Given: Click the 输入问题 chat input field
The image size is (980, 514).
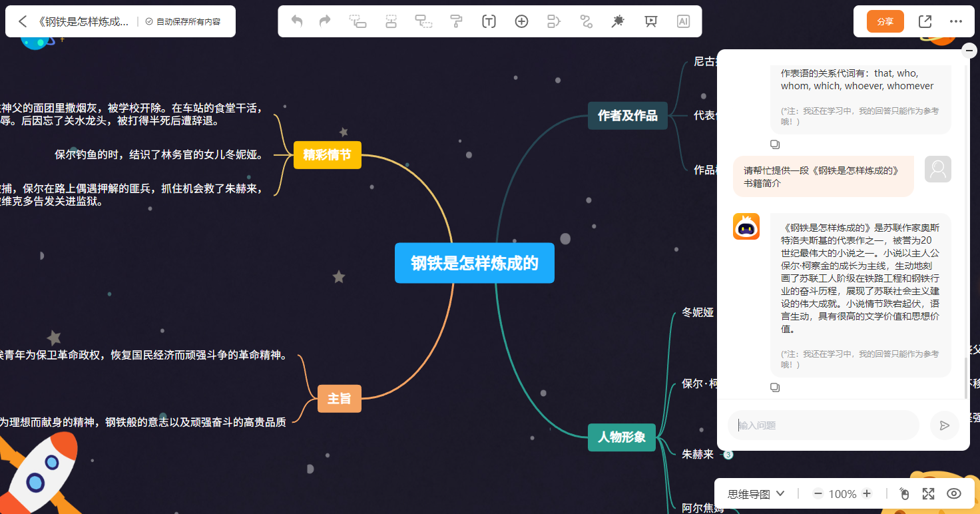Looking at the screenshot, I should [x=824, y=425].
